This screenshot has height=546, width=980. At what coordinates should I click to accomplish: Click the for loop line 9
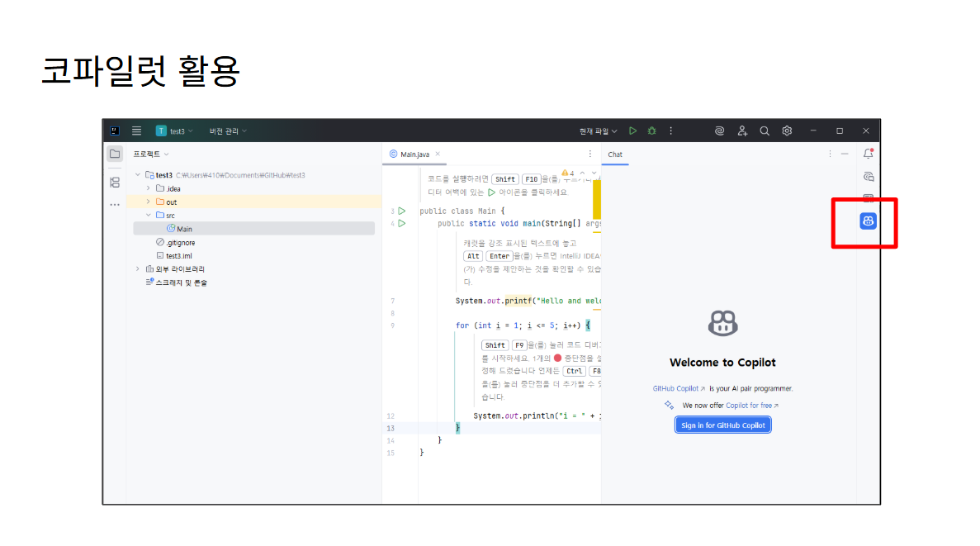pyautogui.click(x=523, y=325)
